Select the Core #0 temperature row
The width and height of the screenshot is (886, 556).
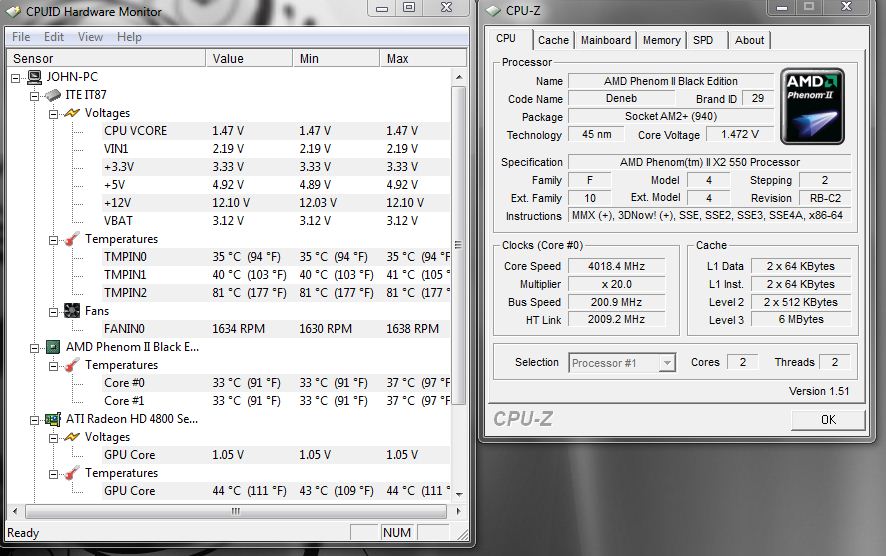tap(275, 383)
